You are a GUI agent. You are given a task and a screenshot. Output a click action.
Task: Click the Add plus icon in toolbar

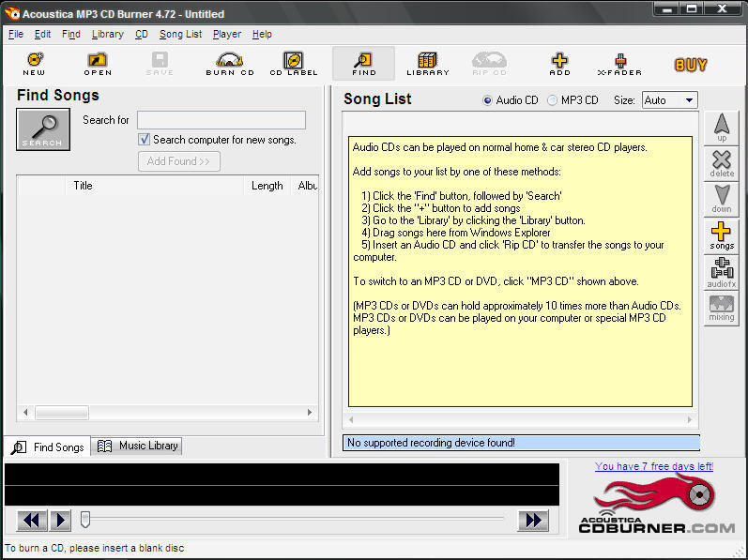(x=559, y=64)
